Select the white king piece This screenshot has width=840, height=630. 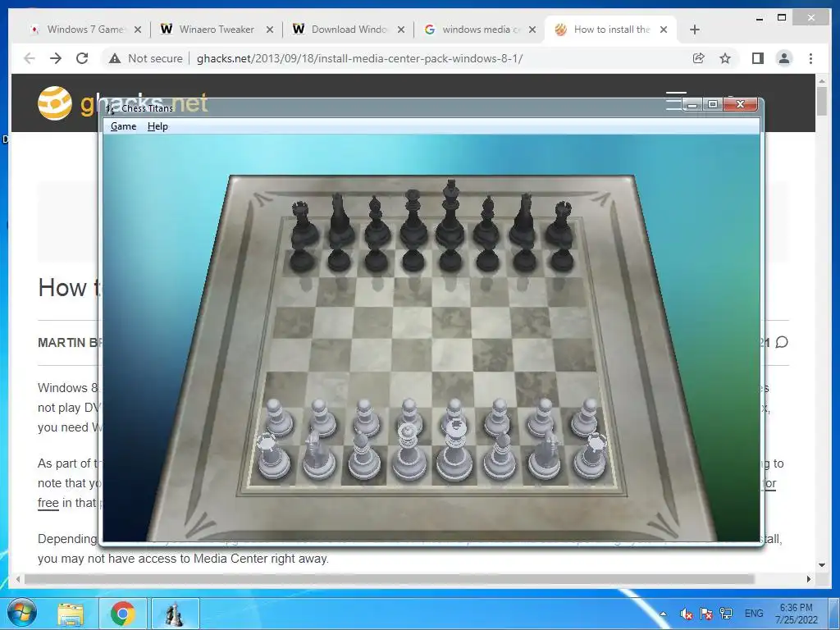tap(454, 451)
